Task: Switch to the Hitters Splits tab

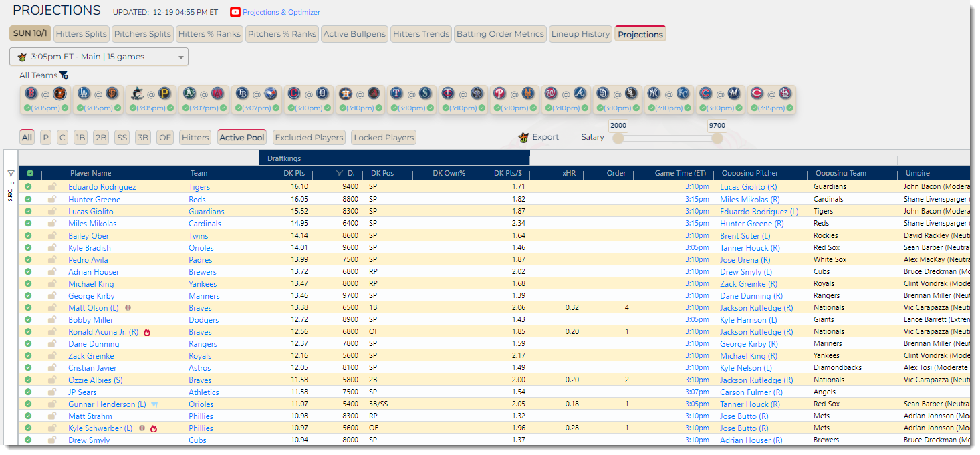Action: pos(81,34)
